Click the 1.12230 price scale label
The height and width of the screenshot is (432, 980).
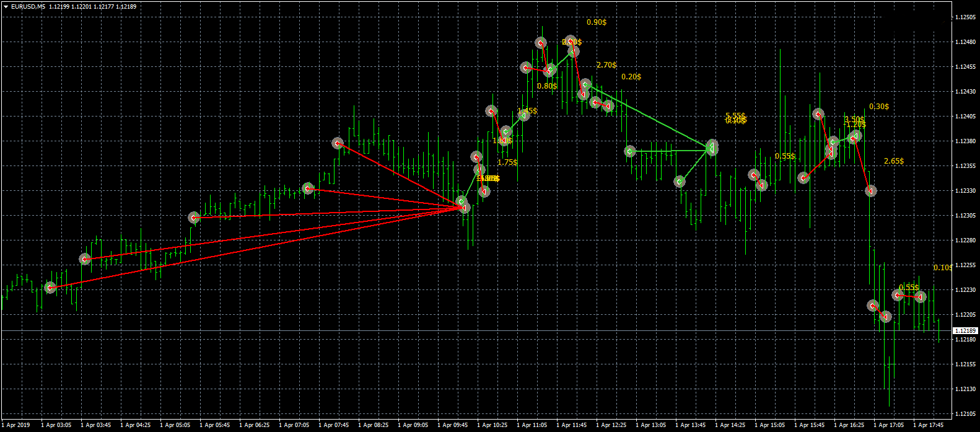(x=966, y=290)
